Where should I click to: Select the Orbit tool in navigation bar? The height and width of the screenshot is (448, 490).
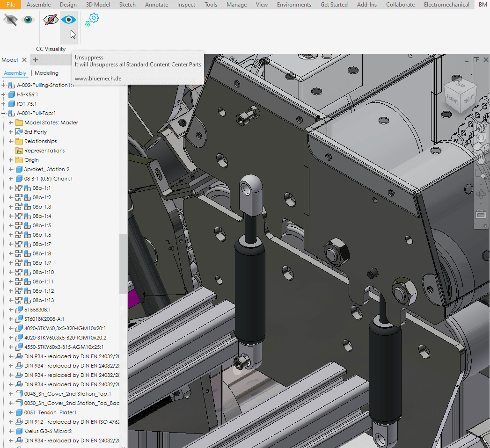pos(481,194)
